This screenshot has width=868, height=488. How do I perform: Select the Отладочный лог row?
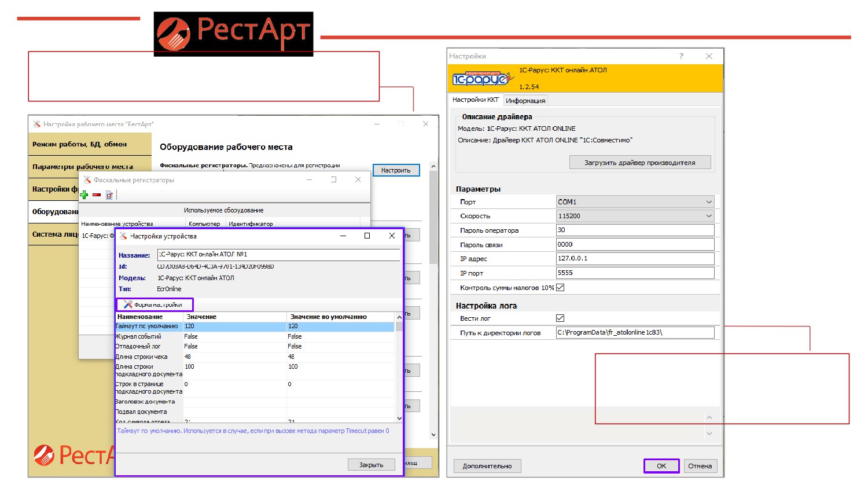(x=255, y=346)
